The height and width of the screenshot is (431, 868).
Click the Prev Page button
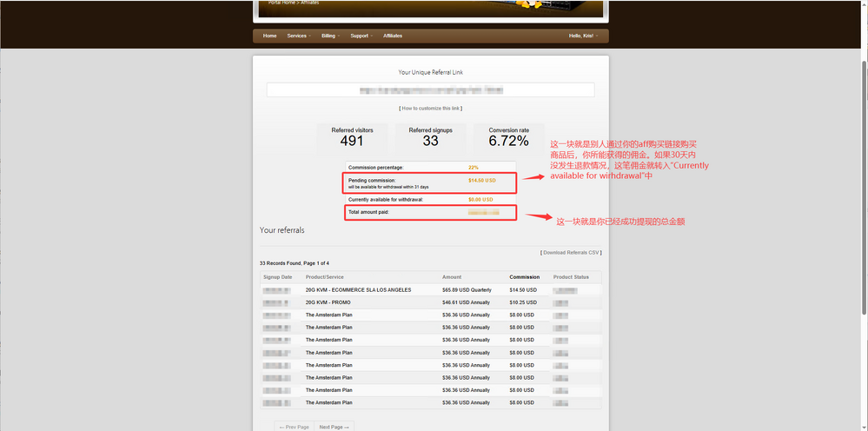295,427
